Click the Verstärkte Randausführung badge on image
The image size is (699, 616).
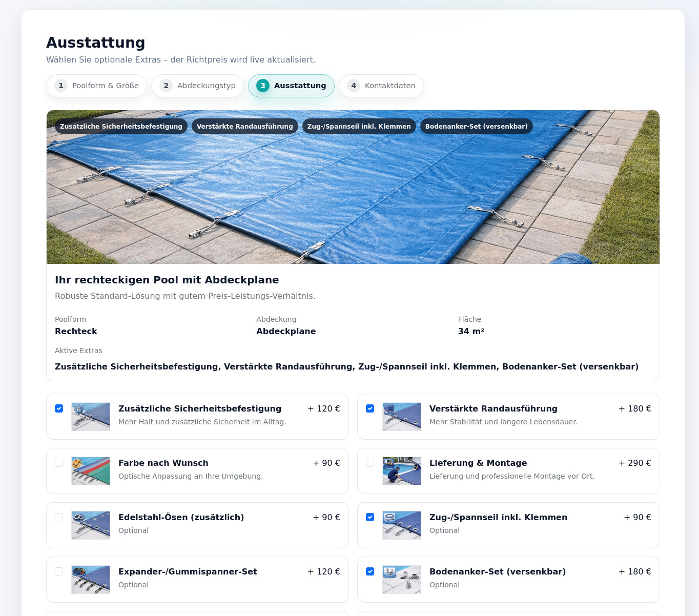244,126
